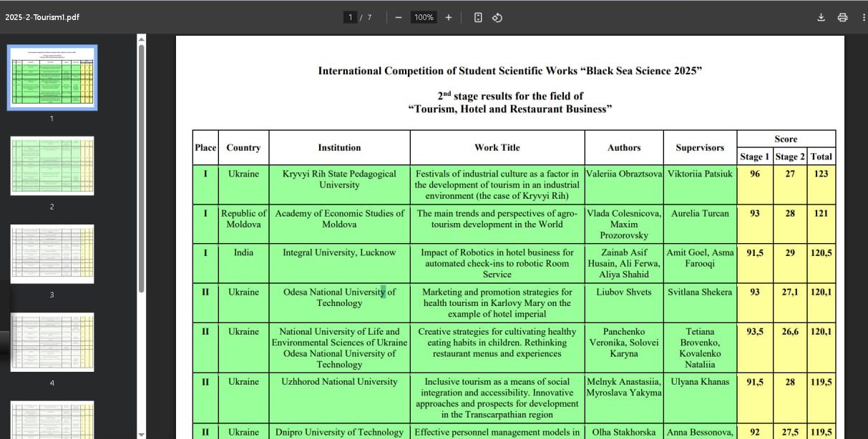Open the page 3 thumbnail
The width and height of the screenshot is (868, 439).
pyautogui.click(x=52, y=254)
